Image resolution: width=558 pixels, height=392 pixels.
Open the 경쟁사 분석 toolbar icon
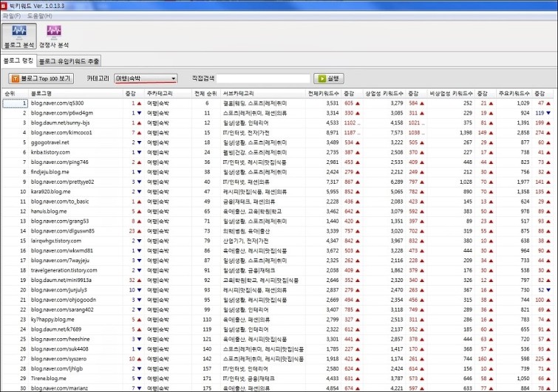[54, 36]
